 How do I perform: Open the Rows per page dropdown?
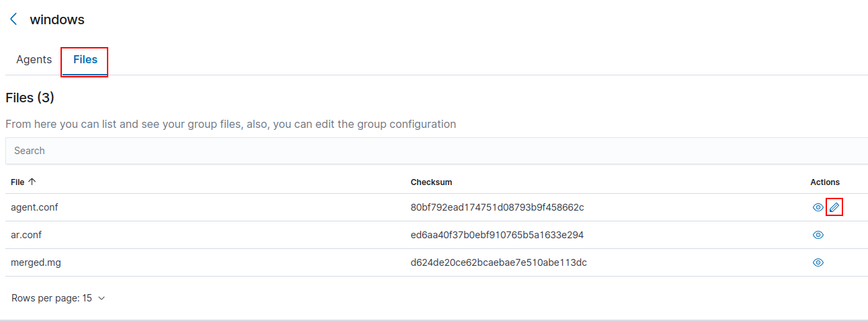point(58,298)
